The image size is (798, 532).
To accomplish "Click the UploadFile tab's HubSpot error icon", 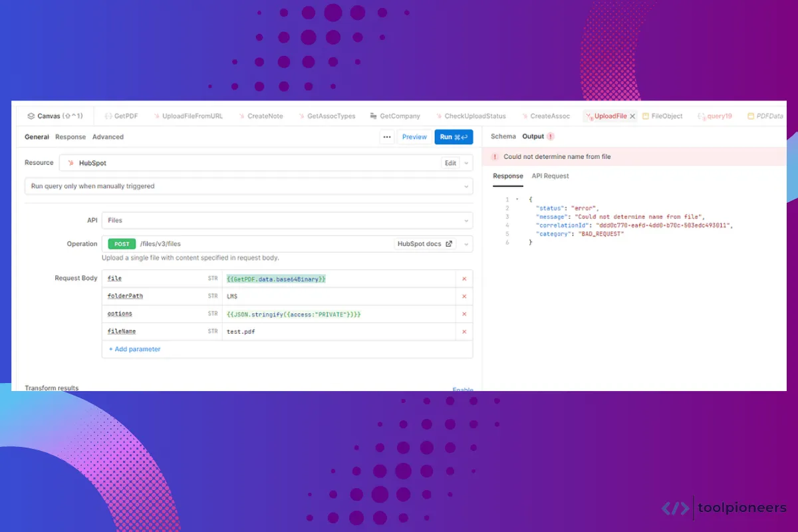I will click(x=589, y=116).
